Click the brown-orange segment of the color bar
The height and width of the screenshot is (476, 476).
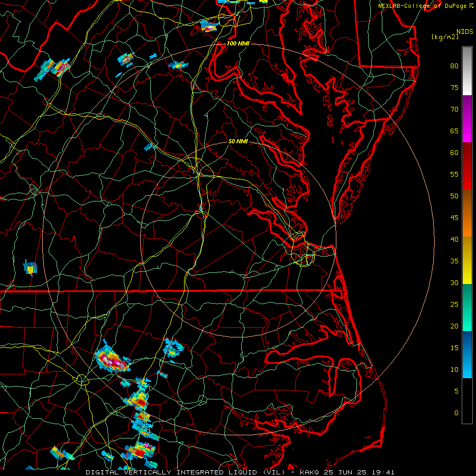point(467,213)
